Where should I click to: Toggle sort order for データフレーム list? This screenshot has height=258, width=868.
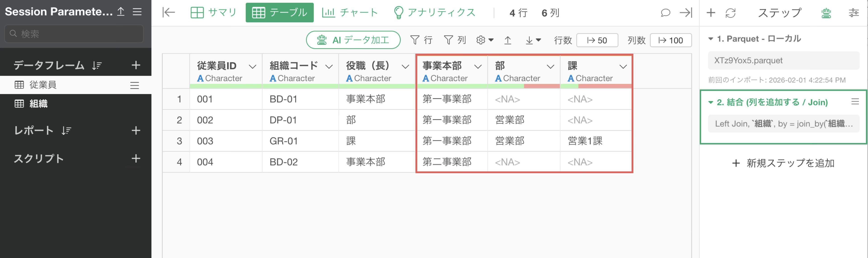97,65
